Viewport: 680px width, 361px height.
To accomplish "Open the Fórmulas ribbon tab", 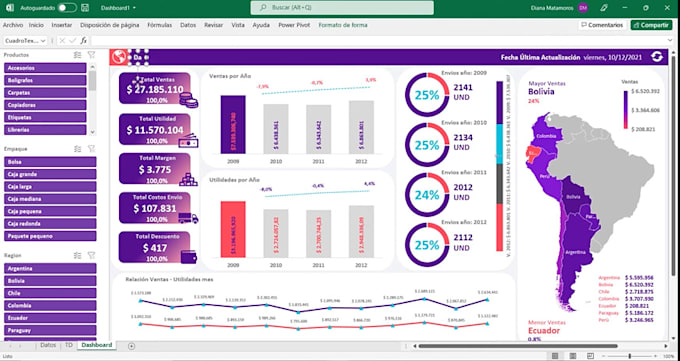I will click(x=159, y=25).
